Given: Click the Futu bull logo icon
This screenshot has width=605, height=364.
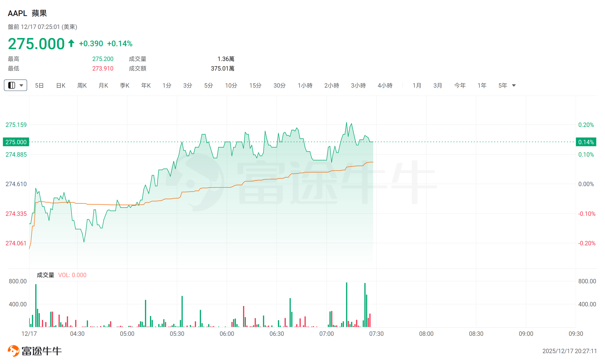Looking at the screenshot, I should tap(13, 351).
